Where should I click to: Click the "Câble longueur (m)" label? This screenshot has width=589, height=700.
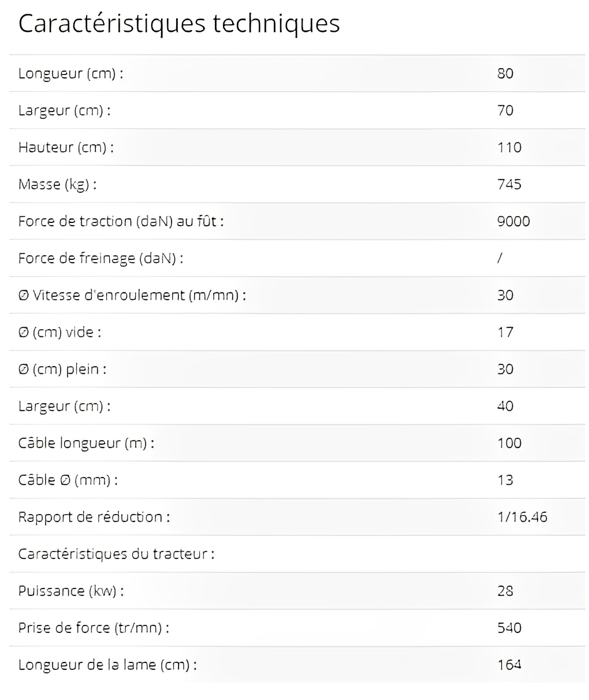[x=86, y=444]
